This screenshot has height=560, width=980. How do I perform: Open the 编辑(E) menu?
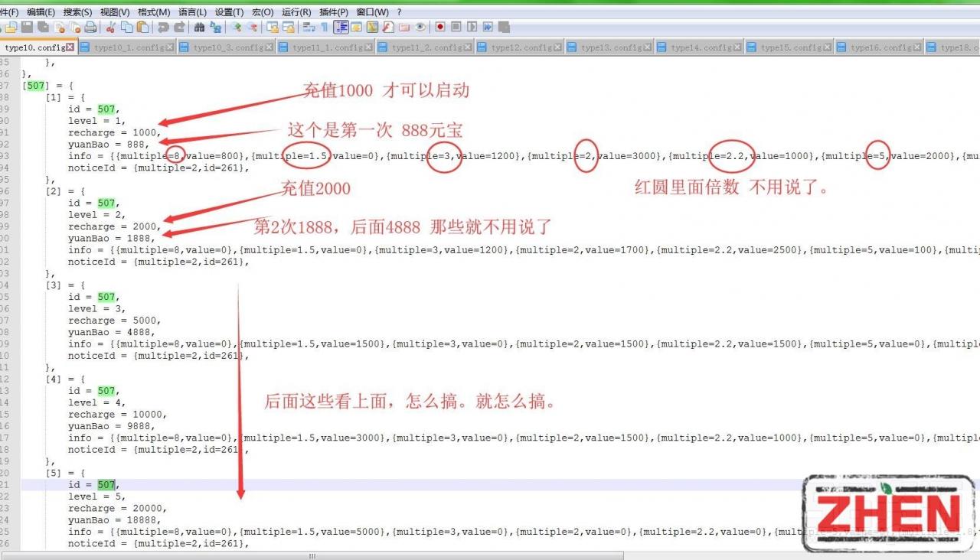pos(41,12)
